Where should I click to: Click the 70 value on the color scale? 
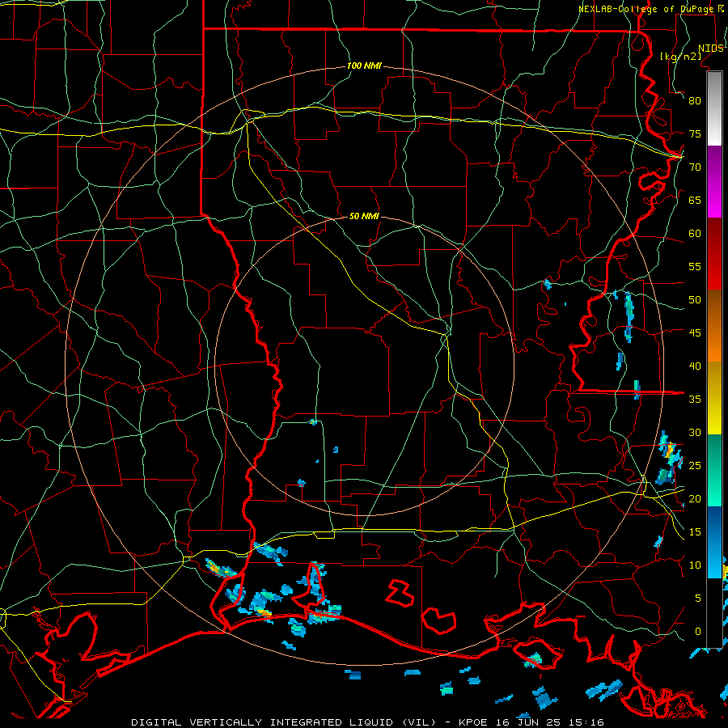coord(695,167)
